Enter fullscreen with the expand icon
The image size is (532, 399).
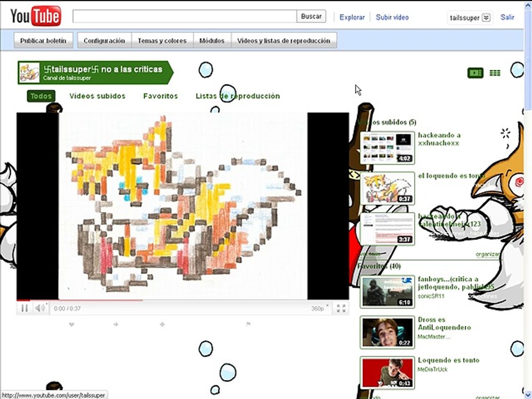click(341, 308)
